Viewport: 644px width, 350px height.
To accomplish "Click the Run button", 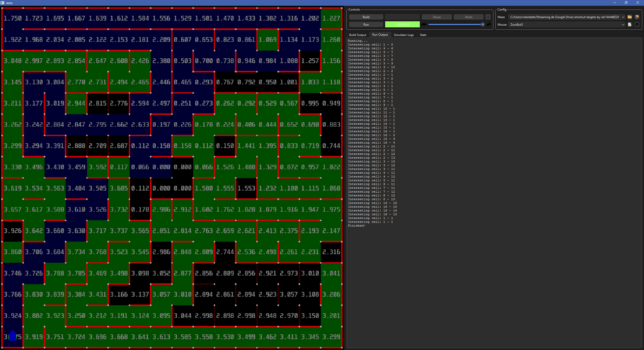I will (366, 25).
